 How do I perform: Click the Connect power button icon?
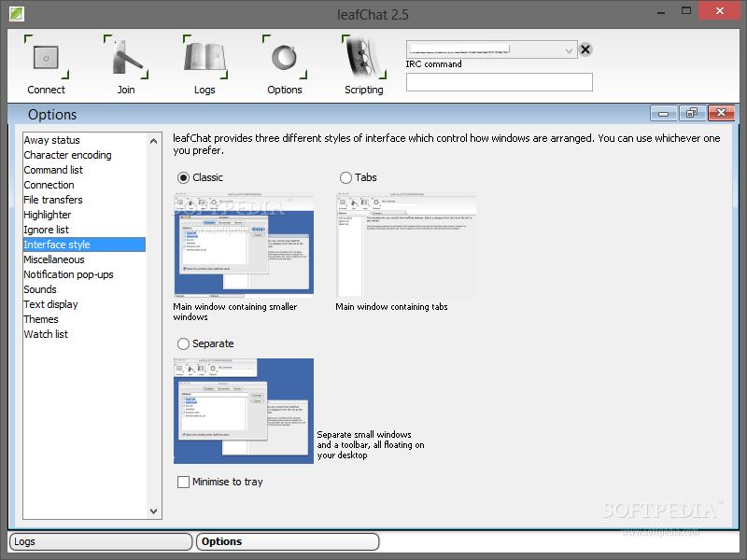click(x=46, y=58)
